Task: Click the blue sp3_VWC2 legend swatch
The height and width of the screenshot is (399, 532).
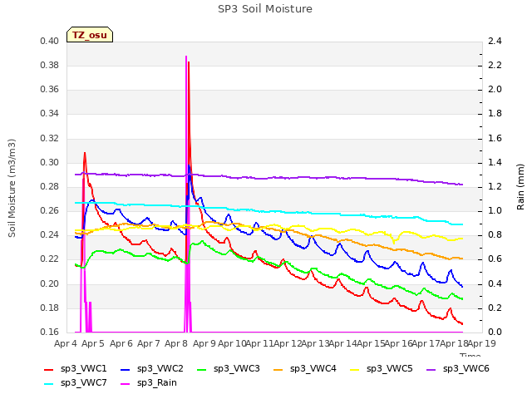Action: pyautogui.click(x=126, y=369)
